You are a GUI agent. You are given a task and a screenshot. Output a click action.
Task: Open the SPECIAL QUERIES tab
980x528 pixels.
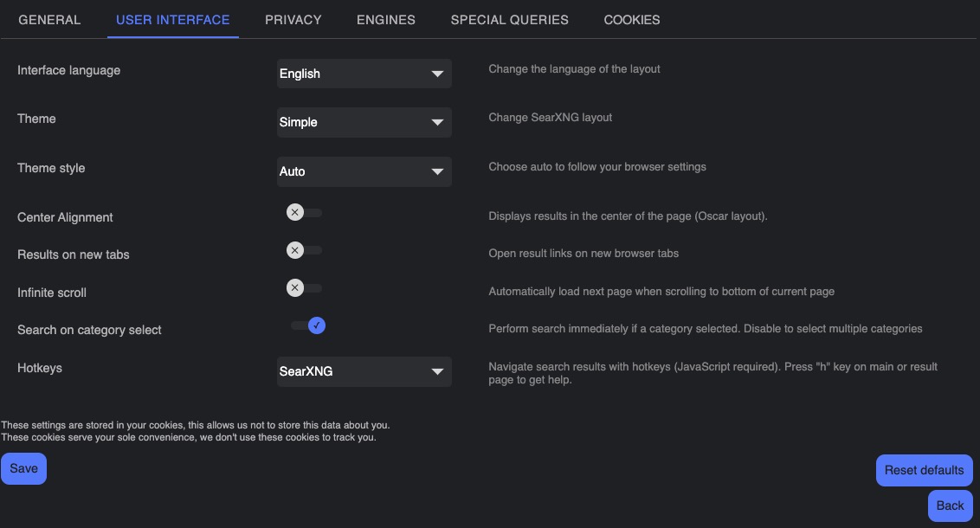pyautogui.click(x=509, y=19)
